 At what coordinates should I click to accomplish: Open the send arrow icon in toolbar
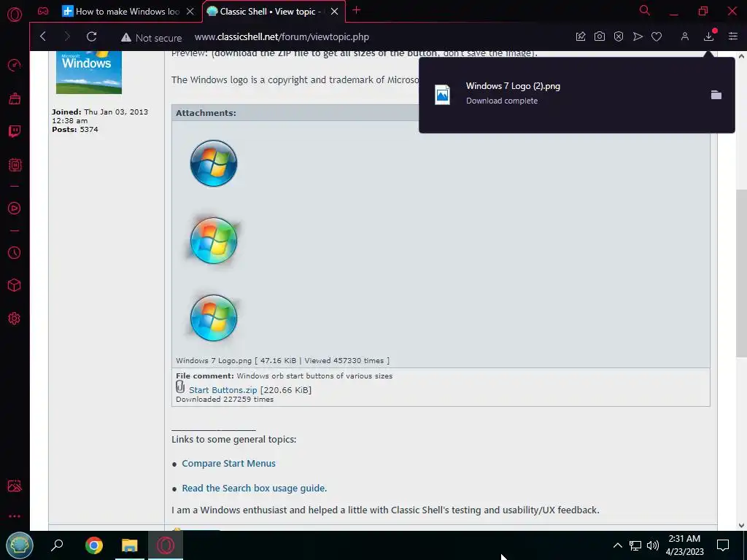[x=638, y=36]
